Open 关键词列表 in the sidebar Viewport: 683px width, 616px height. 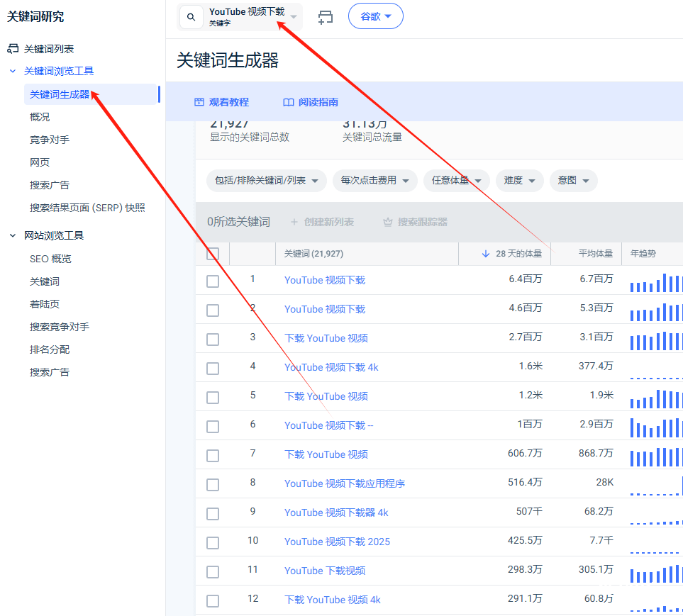click(x=49, y=49)
